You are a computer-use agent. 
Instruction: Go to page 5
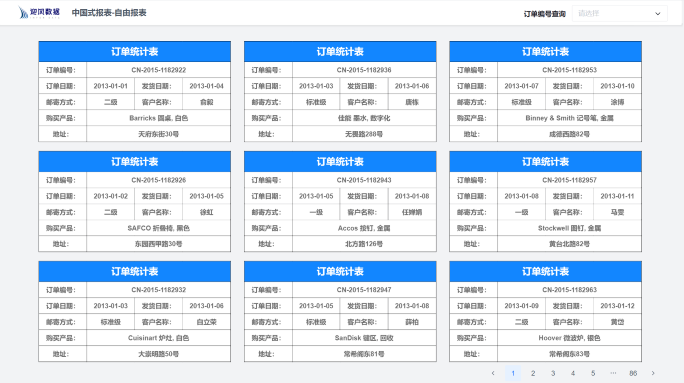coord(593,373)
